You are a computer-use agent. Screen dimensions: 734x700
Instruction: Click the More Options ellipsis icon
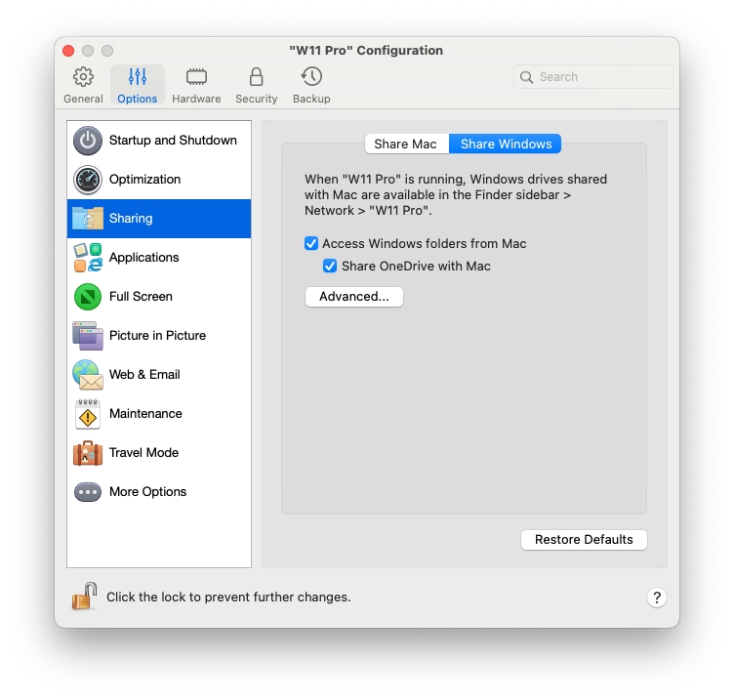pyautogui.click(x=88, y=492)
